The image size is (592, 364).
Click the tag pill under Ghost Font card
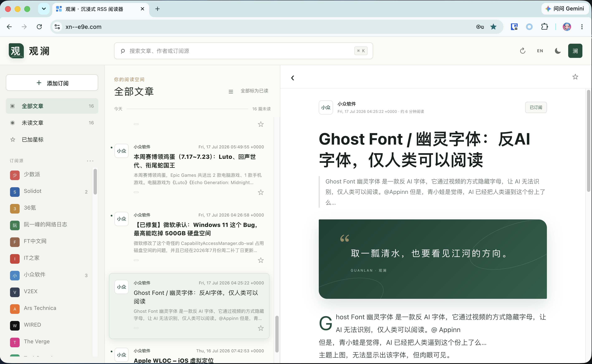136,328
